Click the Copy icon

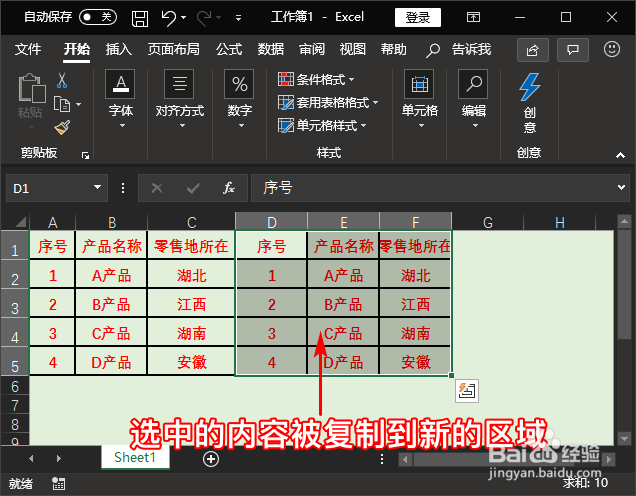(x=62, y=104)
